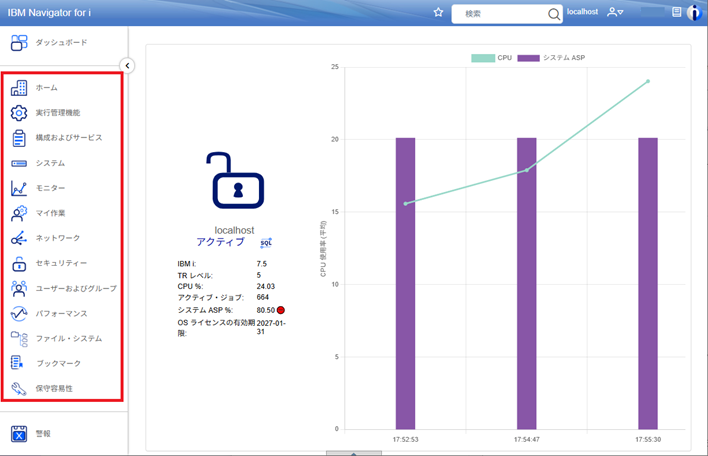Open the user account dropdown menu
The height and width of the screenshot is (456, 708).
click(x=615, y=12)
